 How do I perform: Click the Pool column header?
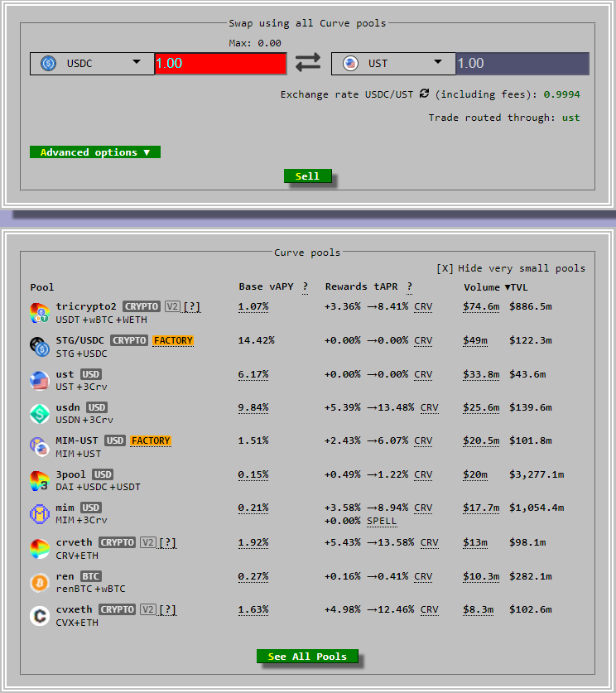click(42, 287)
